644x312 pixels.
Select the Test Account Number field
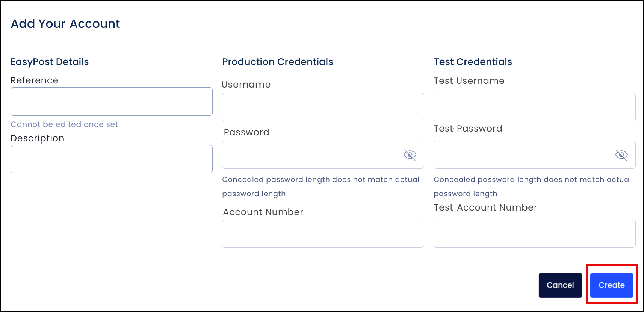[x=535, y=234]
